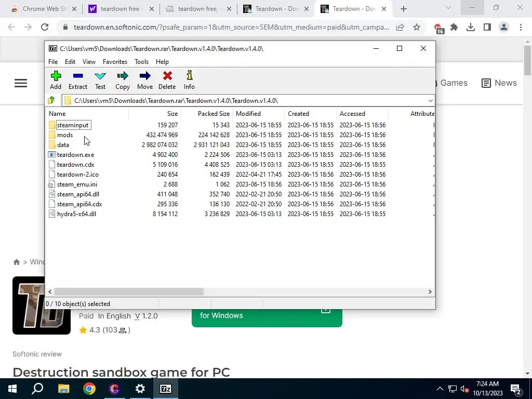Viewport: 532px width, 399px height.
Task: Click the Softonic News link
Action: point(499,83)
